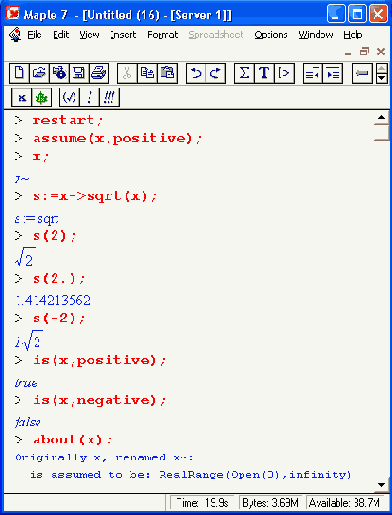Copy the selection using the copy icon

coord(147,73)
